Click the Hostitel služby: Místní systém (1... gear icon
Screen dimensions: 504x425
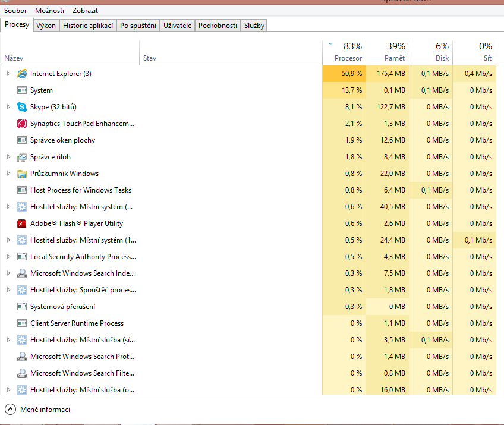pos(22,240)
